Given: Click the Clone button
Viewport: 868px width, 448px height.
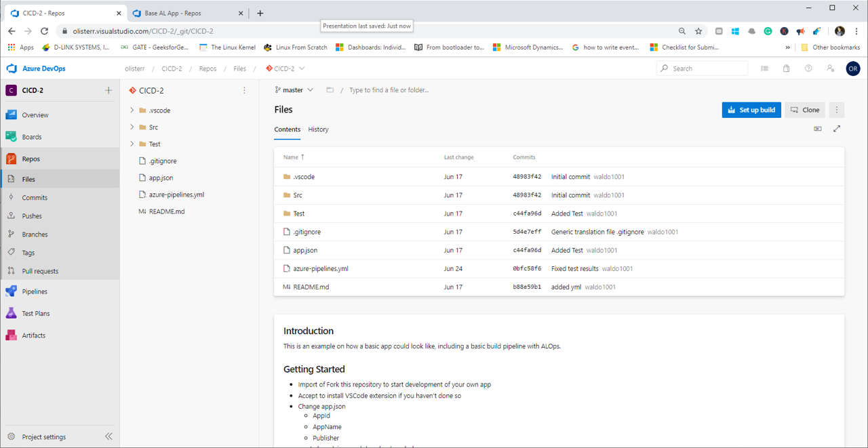Looking at the screenshot, I should click(805, 110).
